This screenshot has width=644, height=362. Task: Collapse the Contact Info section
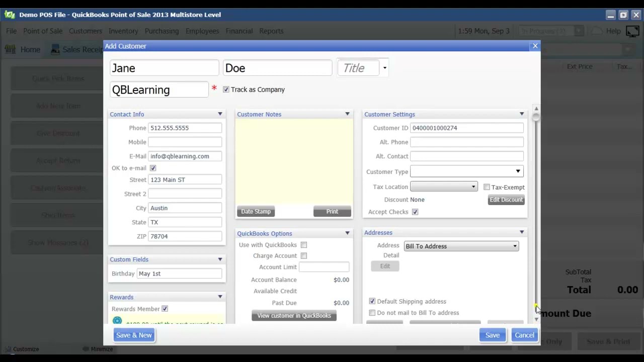pyautogui.click(x=220, y=114)
